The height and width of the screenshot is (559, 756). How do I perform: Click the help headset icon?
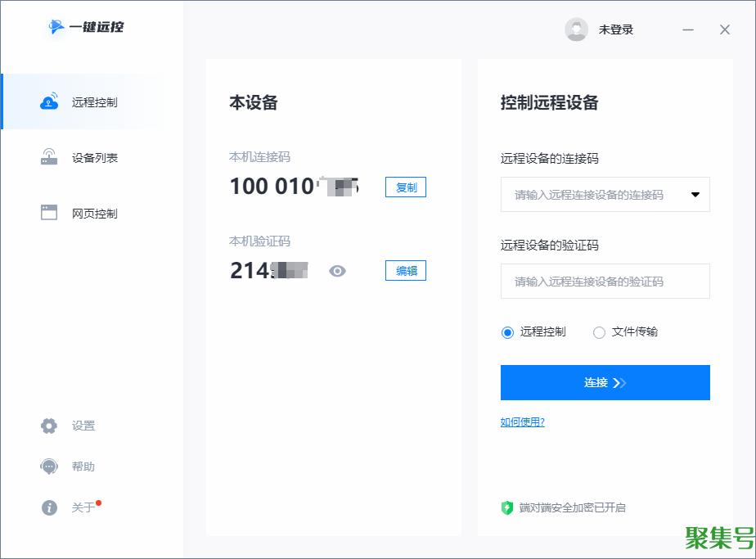pyautogui.click(x=49, y=467)
